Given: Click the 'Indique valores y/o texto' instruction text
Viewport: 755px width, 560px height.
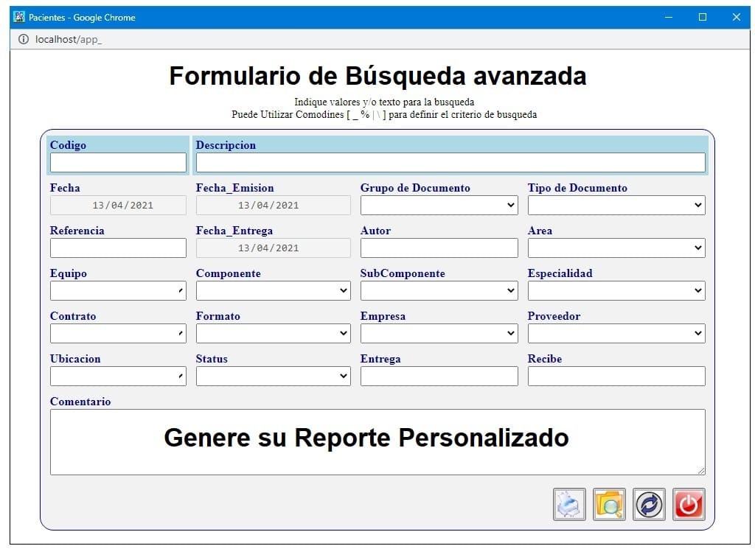Looking at the screenshot, I should tap(384, 102).
